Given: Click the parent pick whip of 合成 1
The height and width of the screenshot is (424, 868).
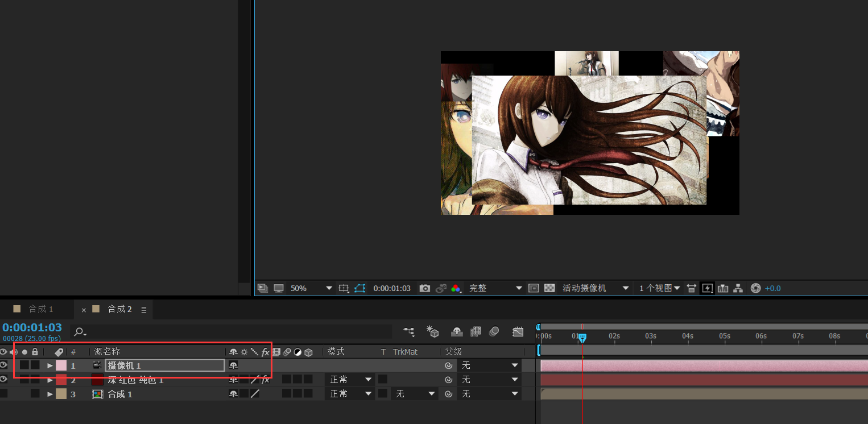Looking at the screenshot, I should [449, 394].
